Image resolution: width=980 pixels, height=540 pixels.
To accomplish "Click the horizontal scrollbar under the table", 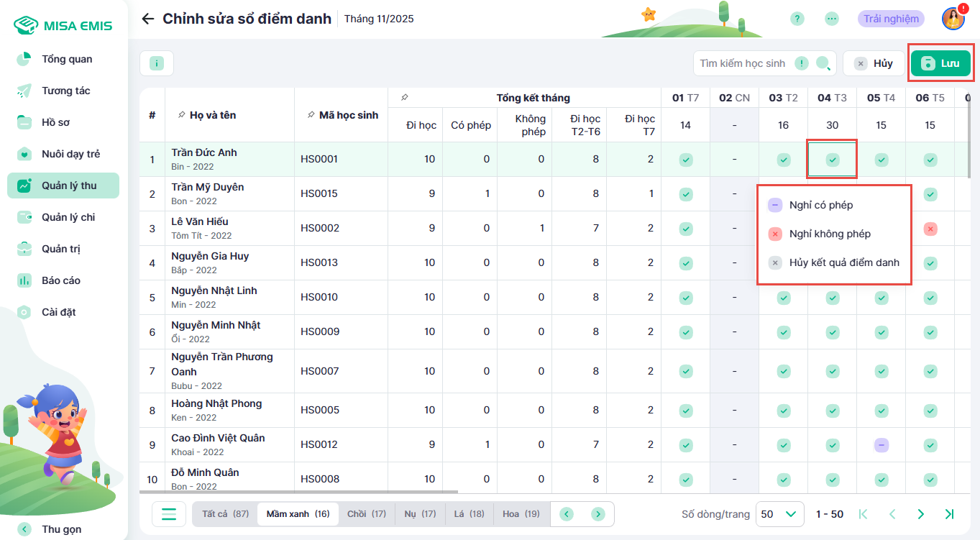I will (x=298, y=492).
